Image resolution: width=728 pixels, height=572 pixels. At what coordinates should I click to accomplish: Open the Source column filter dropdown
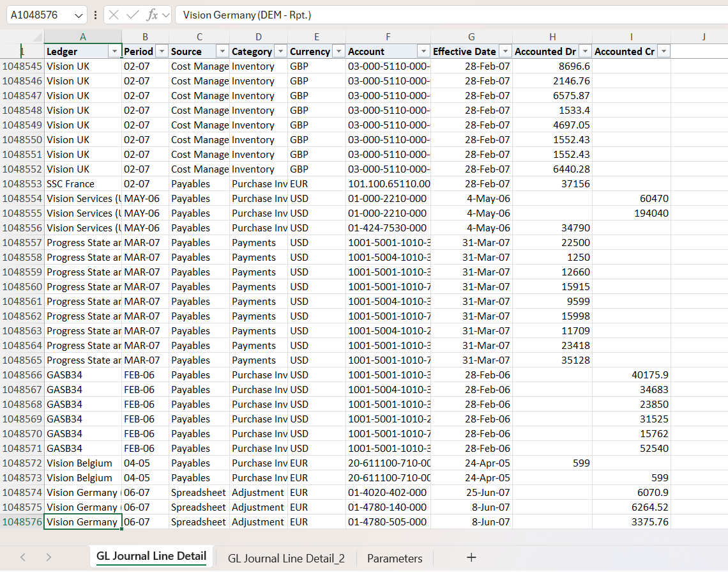pyautogui.click(x=222, y=51)
